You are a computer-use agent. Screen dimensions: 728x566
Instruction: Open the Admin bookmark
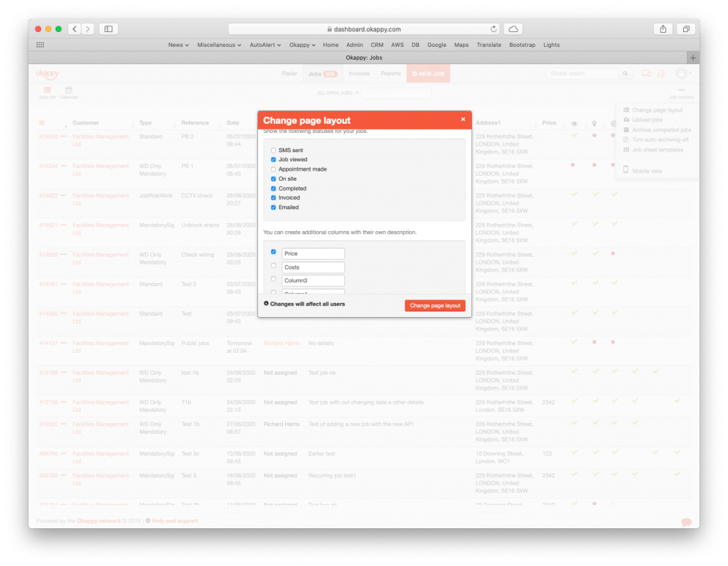[x=355, y=45]
